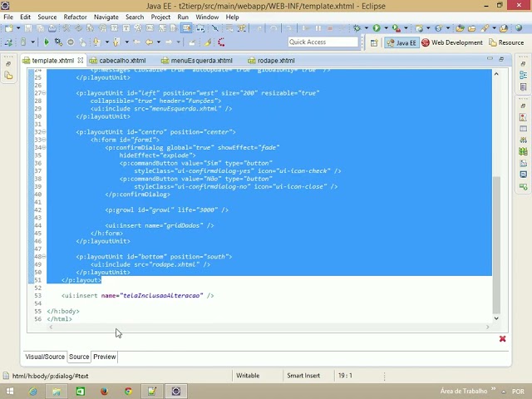Click the Next Annotation arrow icon

(x=96, y=42)
